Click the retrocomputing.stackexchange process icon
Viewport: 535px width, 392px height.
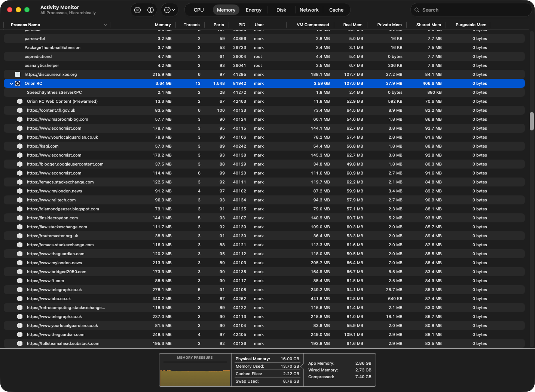(x=20, y=308)
